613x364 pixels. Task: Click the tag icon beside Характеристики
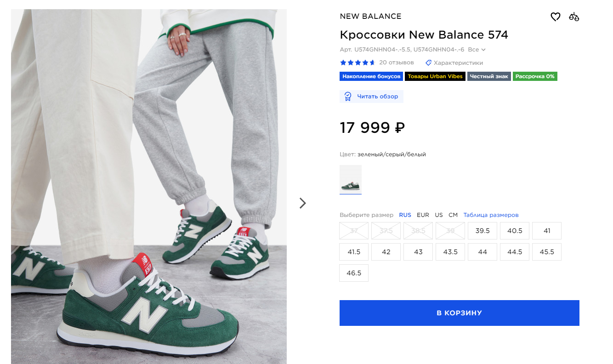(x=428, y=63)
